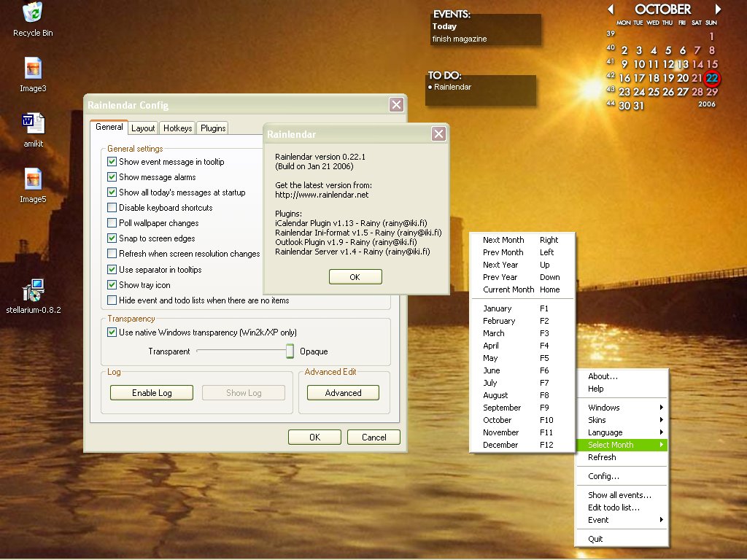Click the calendar next month arrow
747x560 pixels.
click(718, 9)
